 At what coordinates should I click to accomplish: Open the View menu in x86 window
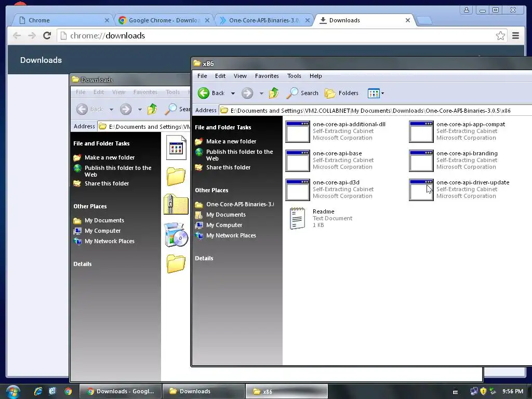240,76
